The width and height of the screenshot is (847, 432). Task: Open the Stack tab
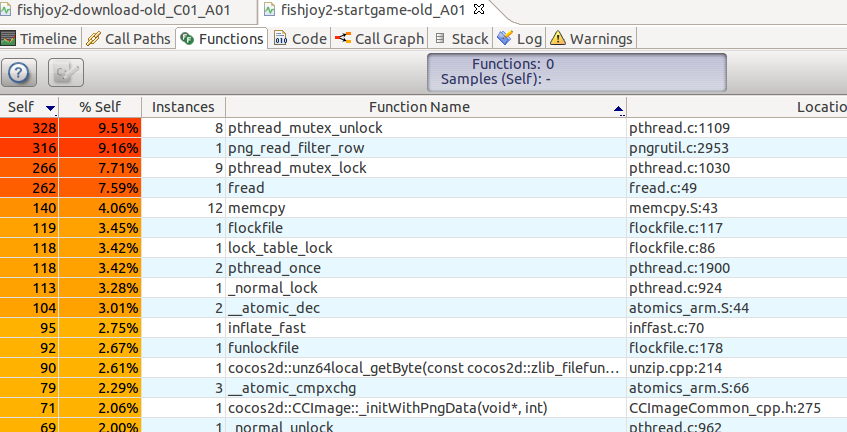tap(460, 39)
